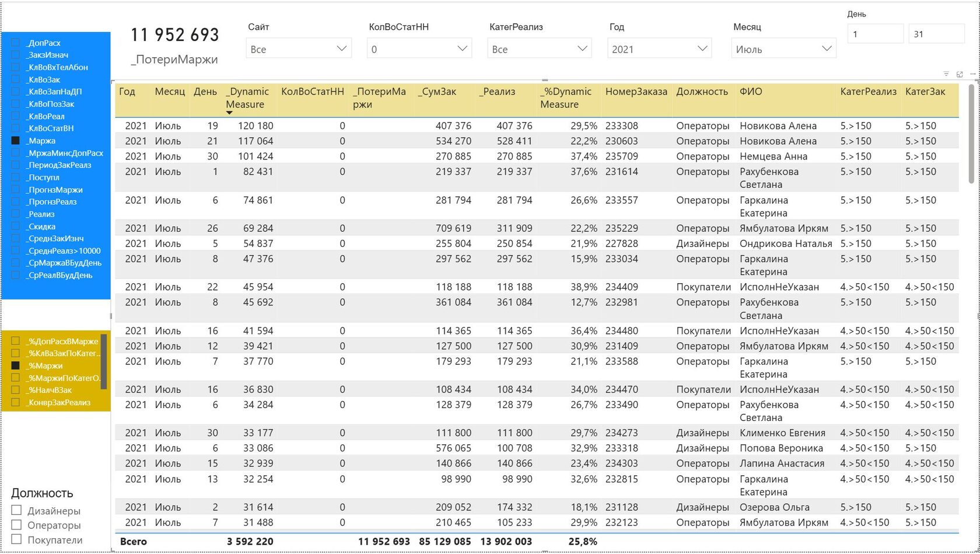Select the _%НалчВЗак checkbox
This screenshot has height=554, width=980.
point(16,390)
